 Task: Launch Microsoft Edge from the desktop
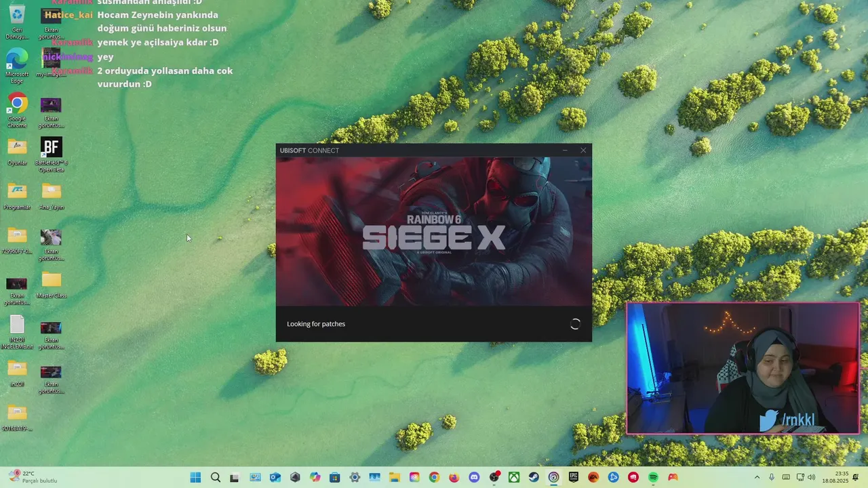pyautogui.click(x=17, y=66)
